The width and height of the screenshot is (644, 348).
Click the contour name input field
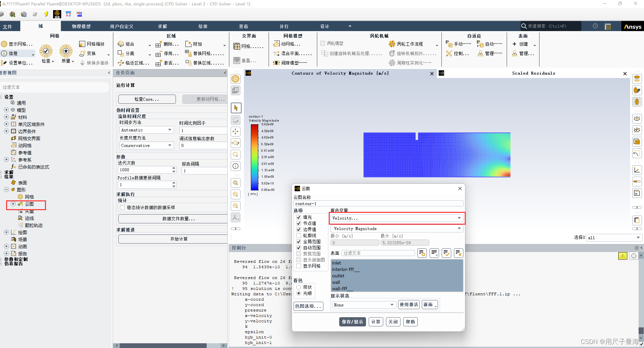tap(378, 204)
